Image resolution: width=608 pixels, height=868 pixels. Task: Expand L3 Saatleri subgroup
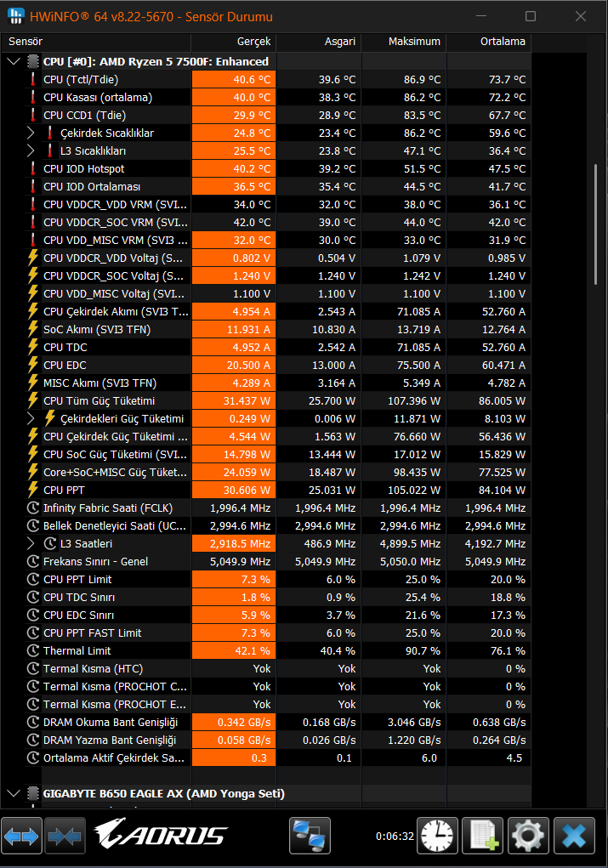(x=31, y=543)
